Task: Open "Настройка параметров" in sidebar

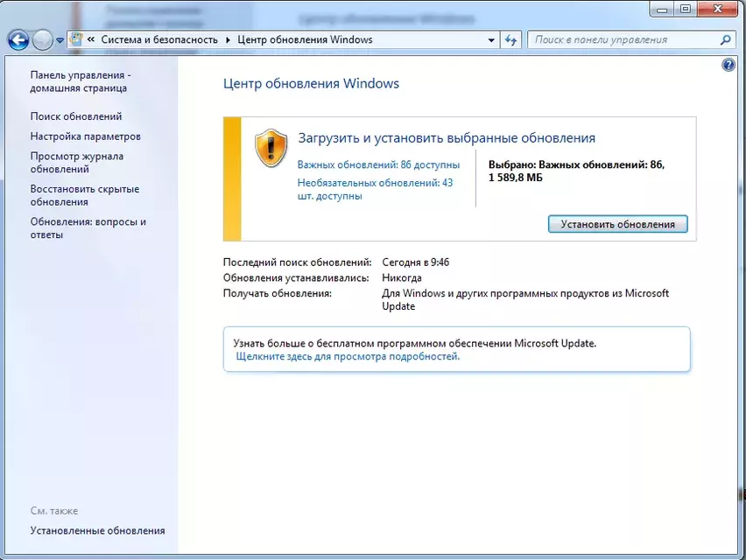Action: [x=86, y=136]
